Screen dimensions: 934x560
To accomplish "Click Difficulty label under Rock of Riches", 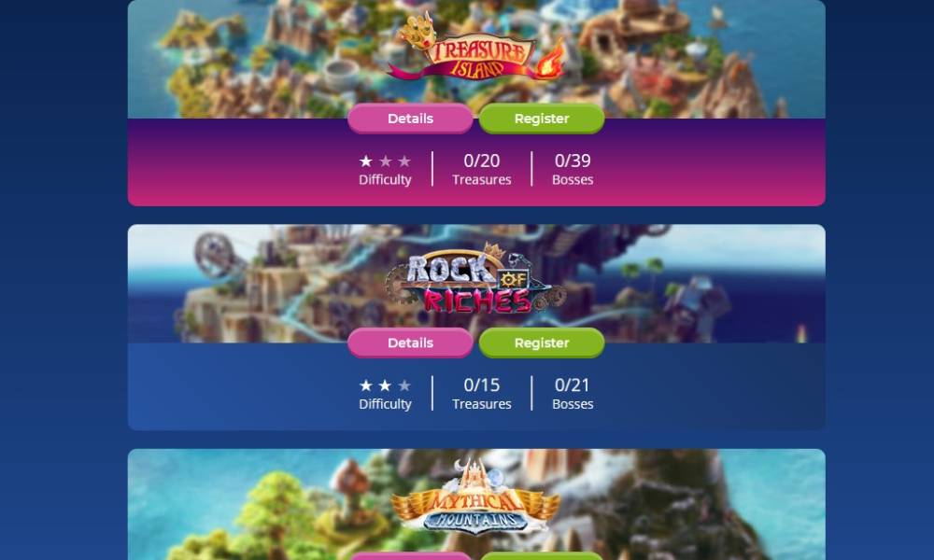I will tap(385, 403).
